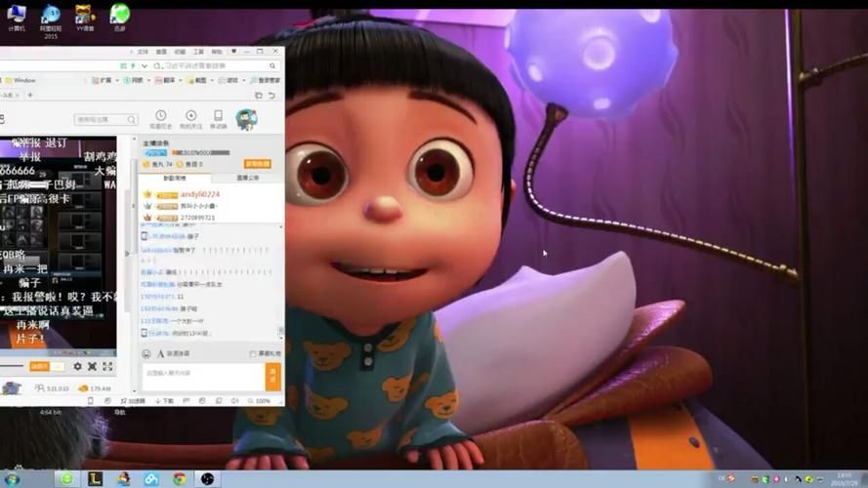Click the green lightning speed-mode icon
Screen dimensions: 868x488
[133, 65]
